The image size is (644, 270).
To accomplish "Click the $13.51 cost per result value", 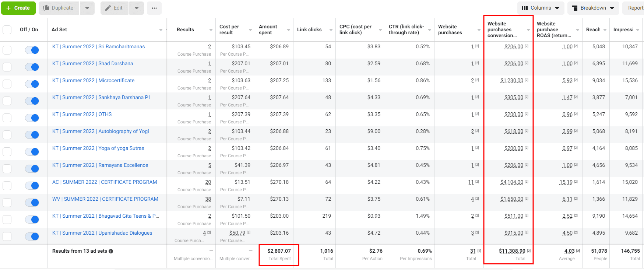I will [x=242, y=182].
